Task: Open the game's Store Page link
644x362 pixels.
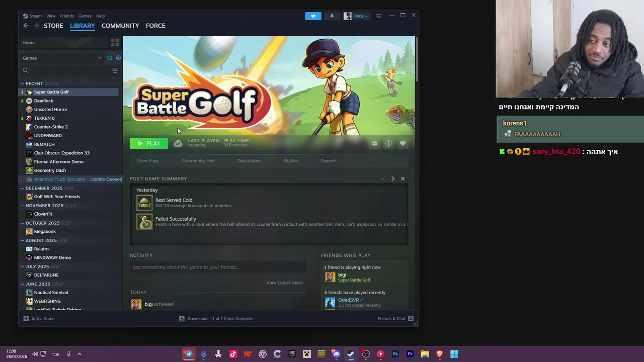Action: [x=148, y=161]
